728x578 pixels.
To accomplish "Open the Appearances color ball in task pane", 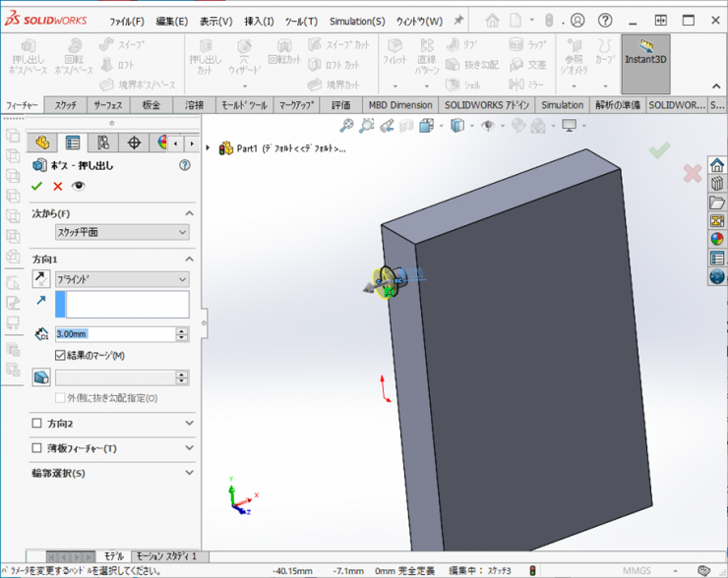I will pos(716,239).
